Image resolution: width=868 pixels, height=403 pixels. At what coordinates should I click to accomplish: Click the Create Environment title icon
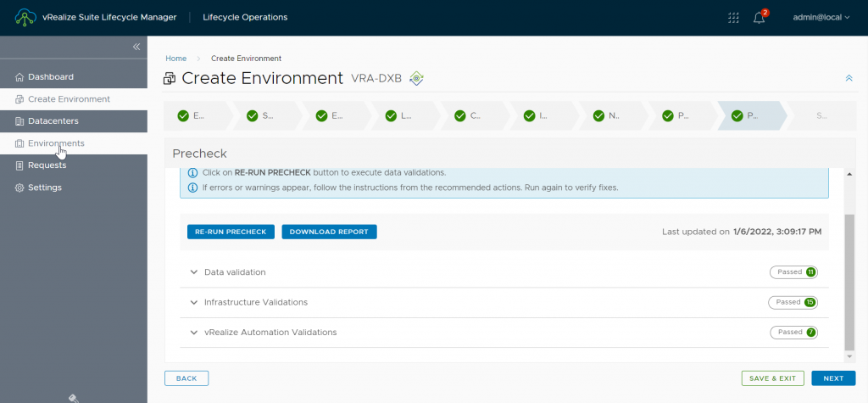click(x=170, y=79)
